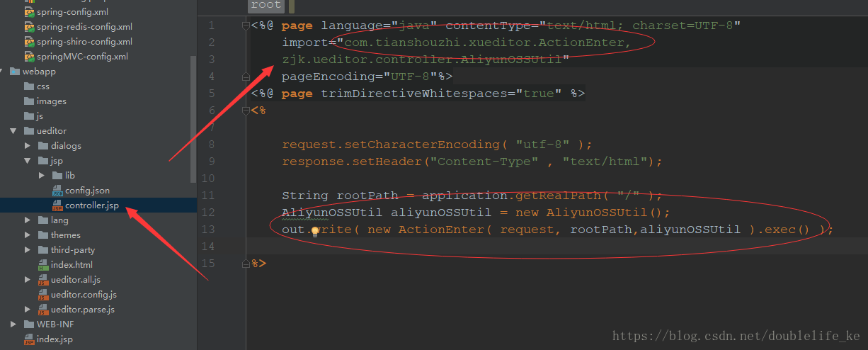Expand the WEB-INF folder arrow

point(13,324)
